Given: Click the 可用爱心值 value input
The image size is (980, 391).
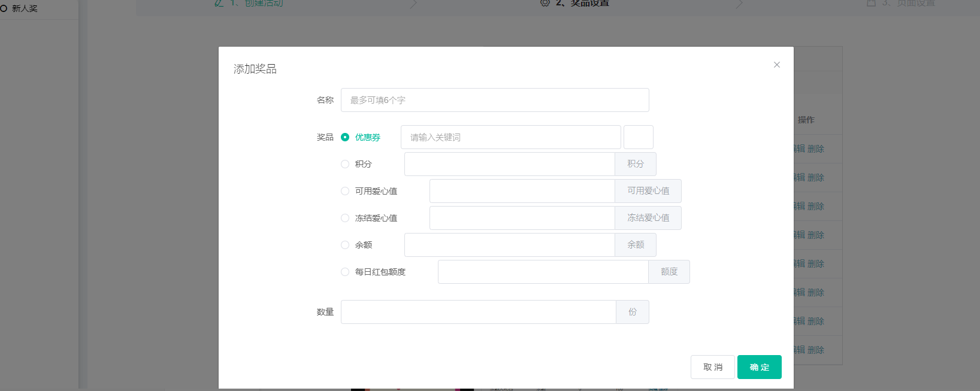Looking at the screenshot, I should coord(522,191).
